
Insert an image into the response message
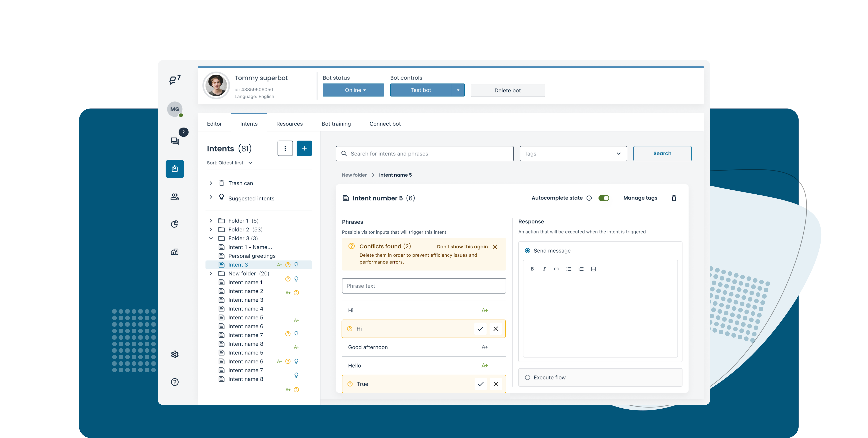click(593, 269)
